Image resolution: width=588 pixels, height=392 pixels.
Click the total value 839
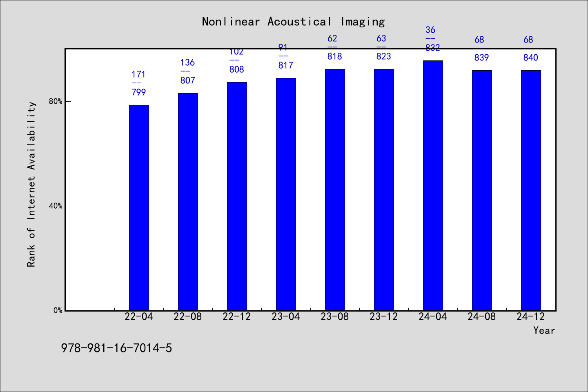(x=482, y=58)
